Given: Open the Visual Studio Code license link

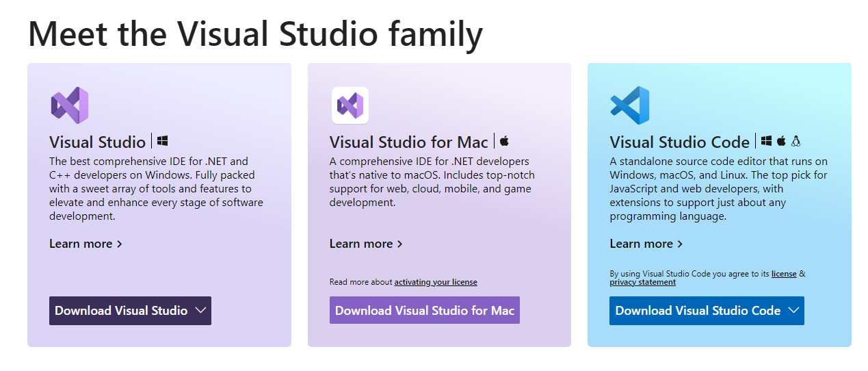Looking at the screenshot, I should [x=784, y=274].
